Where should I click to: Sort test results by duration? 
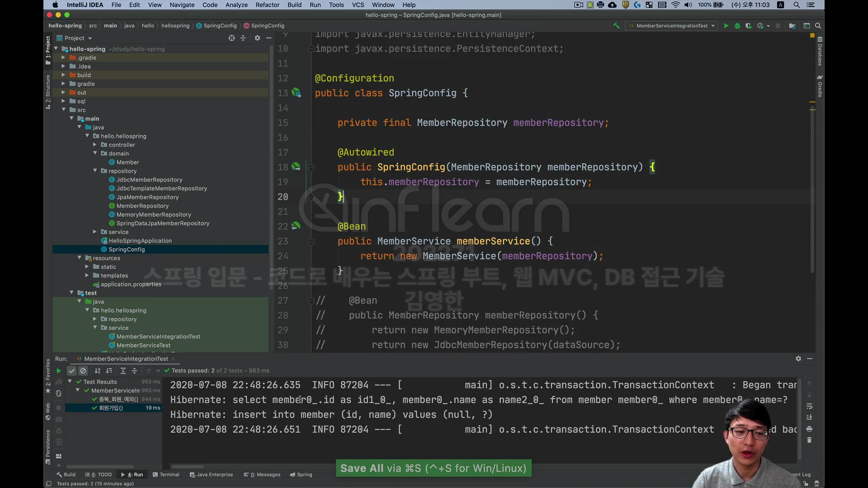pyautogui.click(x=109, y=371)
